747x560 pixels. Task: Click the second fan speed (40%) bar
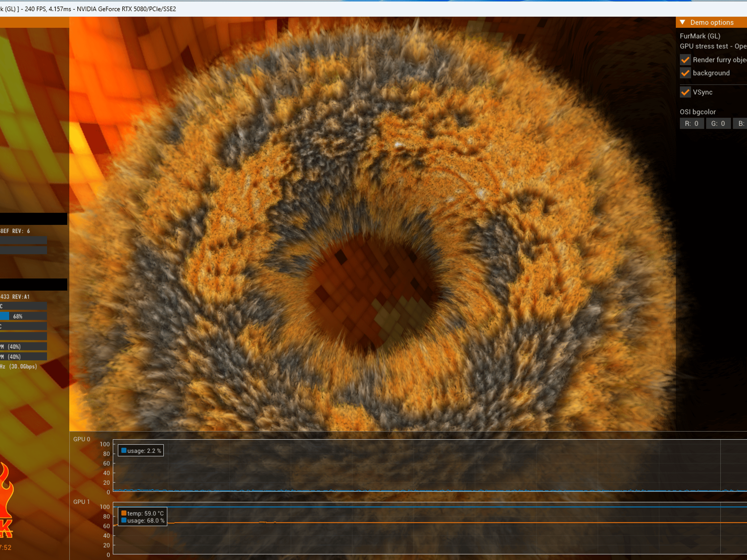23,357
